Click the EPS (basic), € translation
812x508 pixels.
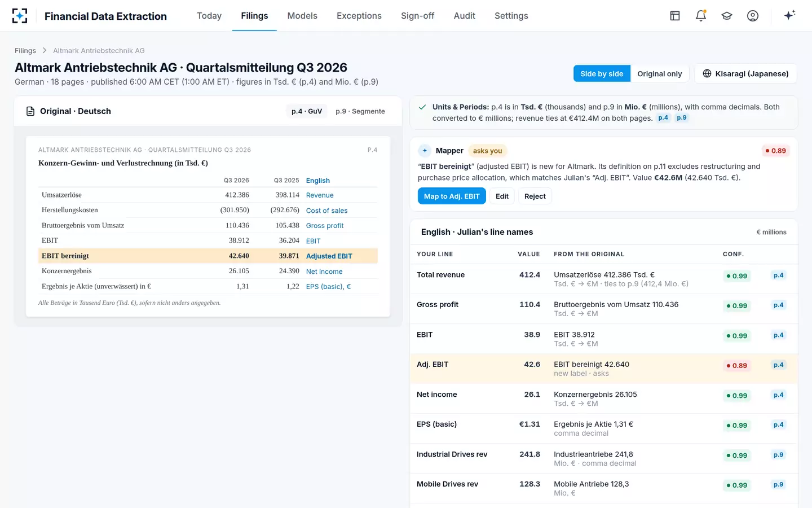click(328, 287)
